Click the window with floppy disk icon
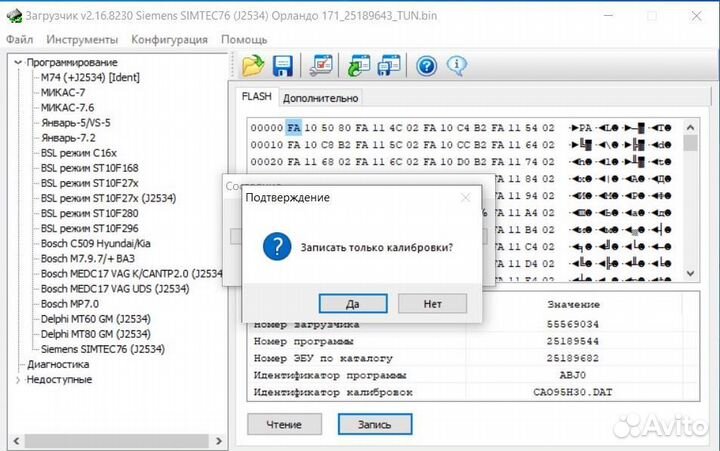720x451 pixels. pyautogui.click(x=389, y=67)
